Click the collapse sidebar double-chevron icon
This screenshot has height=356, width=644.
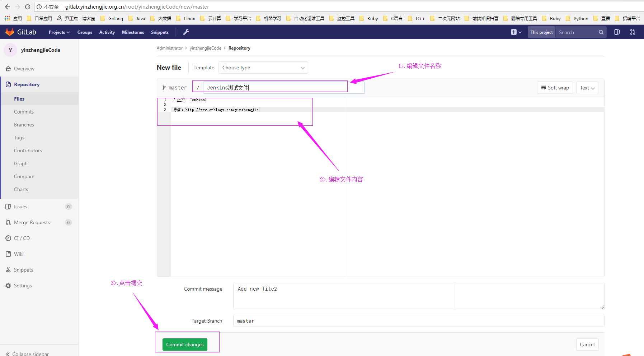point(8,354)
